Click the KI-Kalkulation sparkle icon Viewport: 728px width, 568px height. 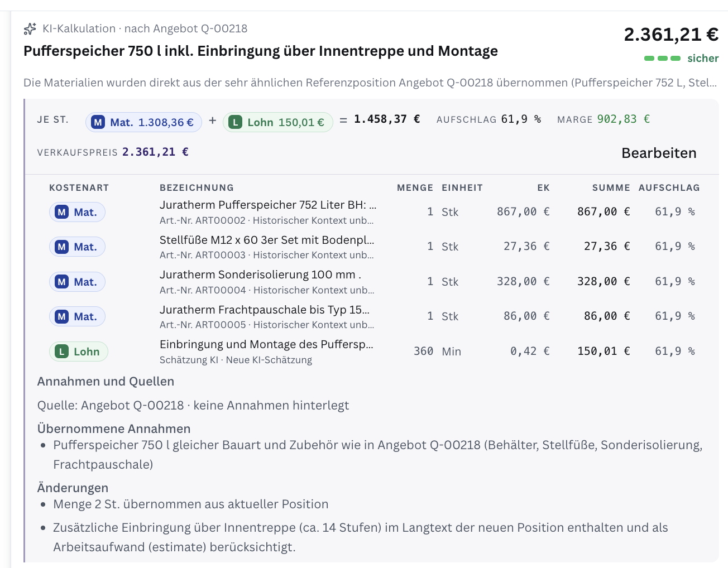[30, 28]
